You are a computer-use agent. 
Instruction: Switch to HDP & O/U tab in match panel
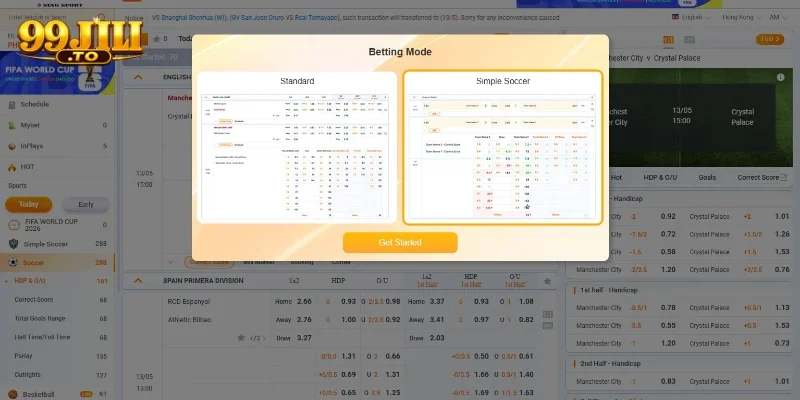[660, 178]
